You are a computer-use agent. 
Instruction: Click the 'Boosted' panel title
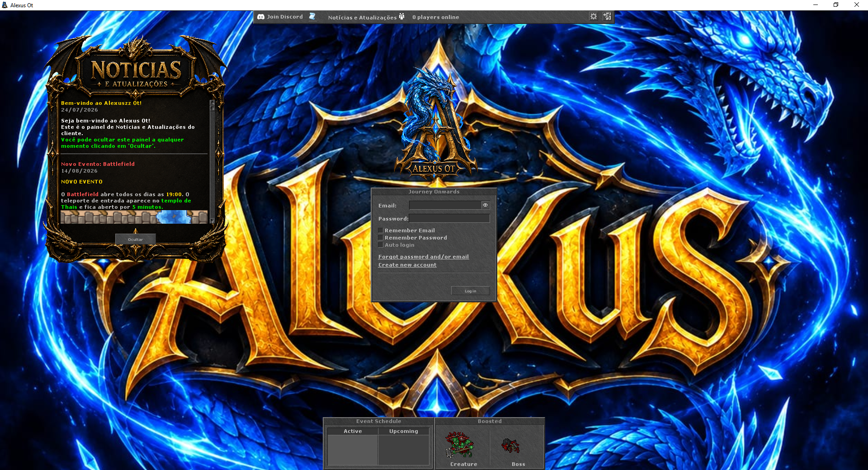(490, 421)
